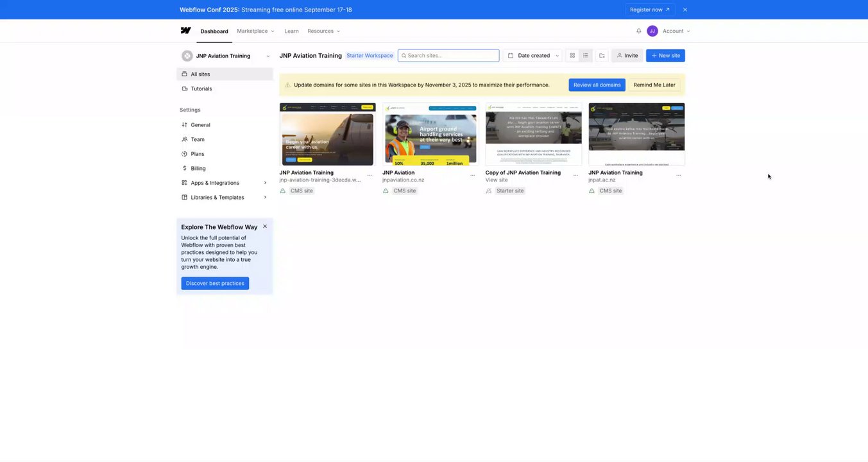Viewport: 868px width, 462px height.
Task: Open more options for jnp-aviation-training-3decda site
Action: [x=370, y=175]
